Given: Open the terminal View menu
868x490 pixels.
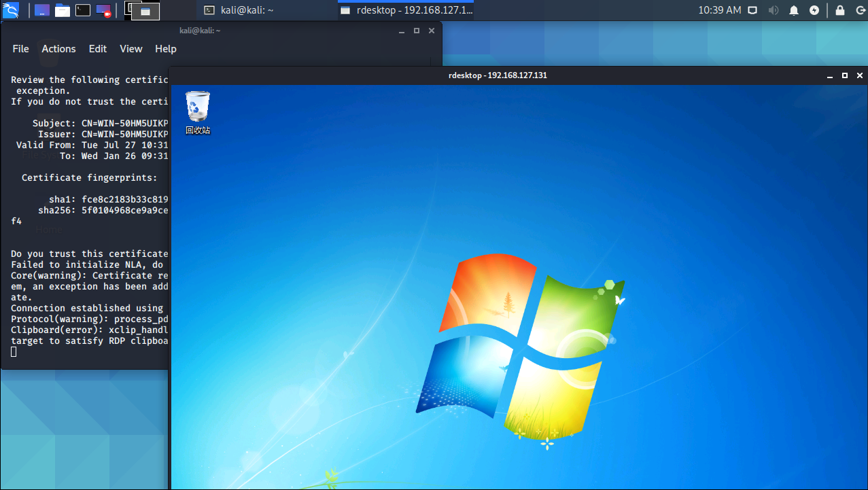Looking at the screenshot, I should coord(131,49).
